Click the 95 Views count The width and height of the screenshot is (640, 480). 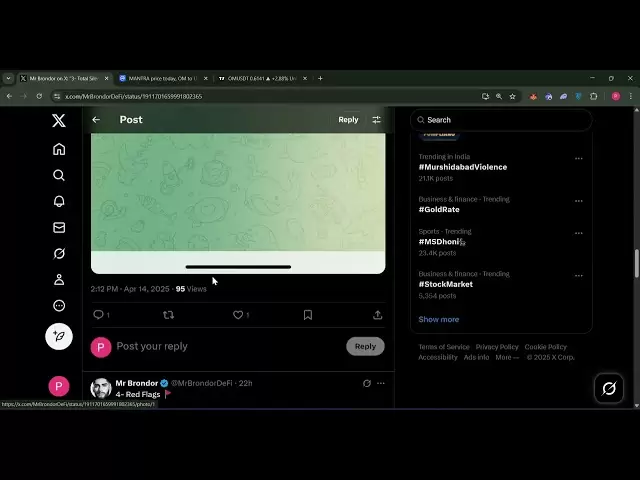pos(191,289)
